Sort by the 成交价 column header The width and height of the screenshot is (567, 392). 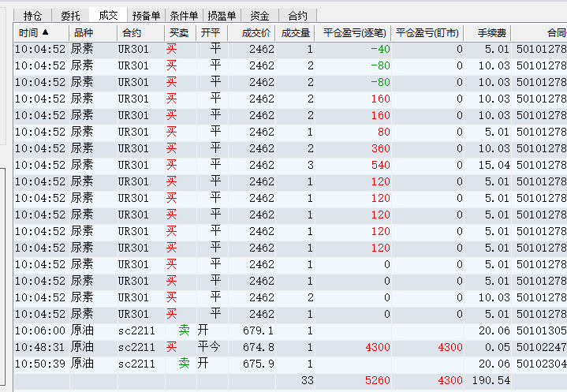(256, 32)
